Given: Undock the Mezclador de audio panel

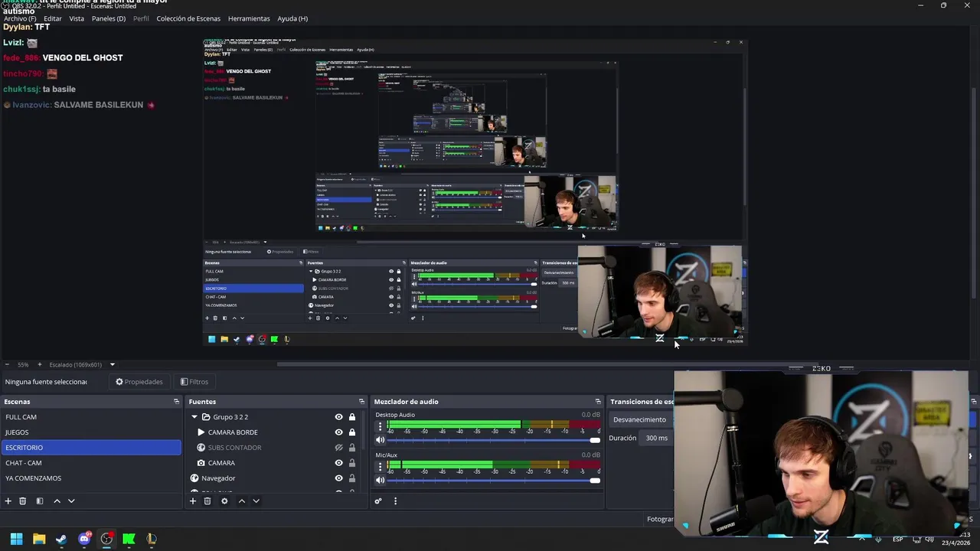Looking at the screenshot, I should coord(598,402).
